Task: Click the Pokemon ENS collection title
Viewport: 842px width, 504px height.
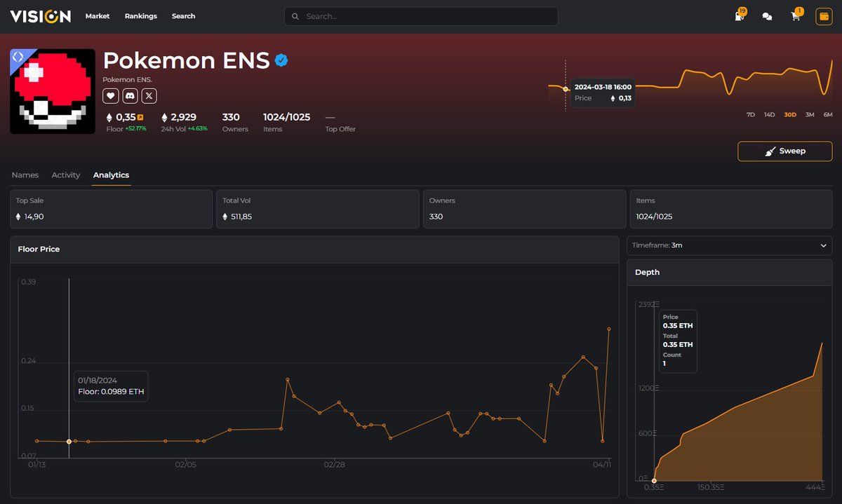Action: 186,61
